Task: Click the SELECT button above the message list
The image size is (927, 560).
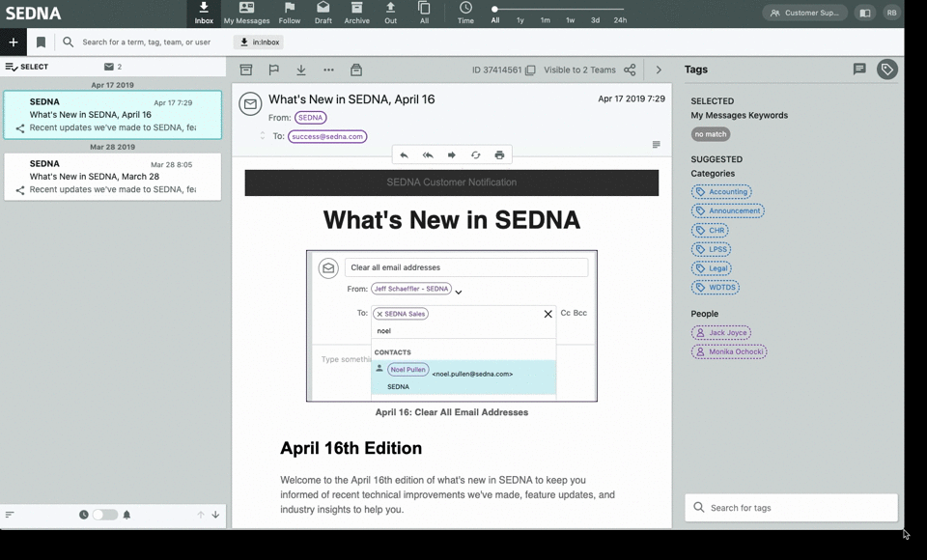Action: coord(26,66)
